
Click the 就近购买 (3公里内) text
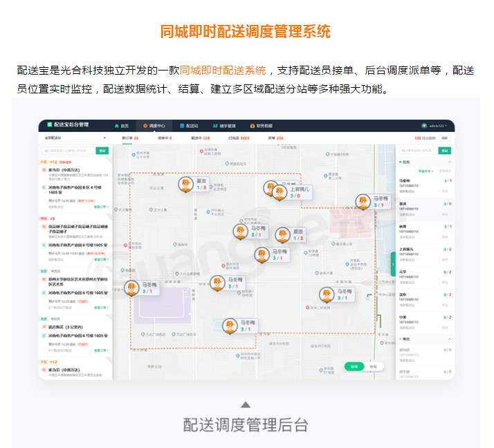tap(66, 327)
